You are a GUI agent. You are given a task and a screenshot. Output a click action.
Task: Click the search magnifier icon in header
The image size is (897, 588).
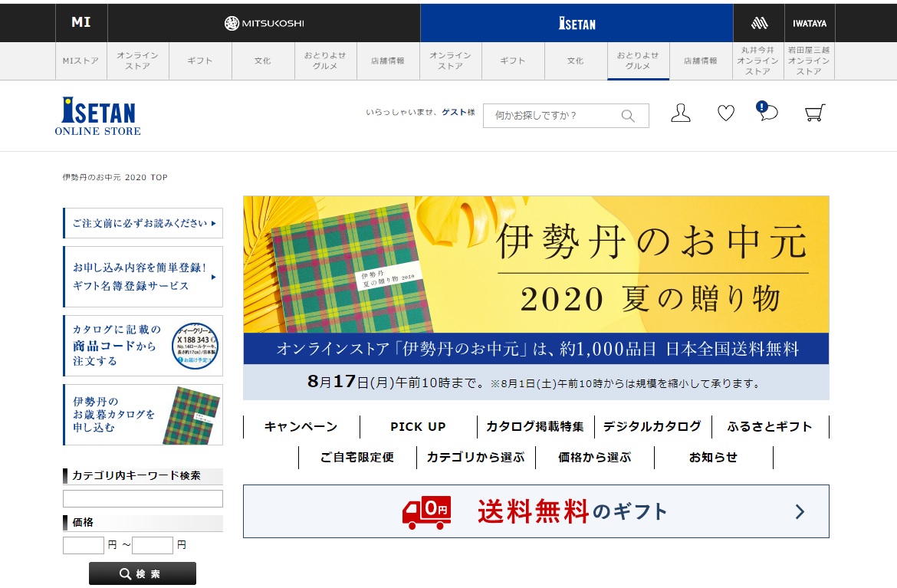coord(628,116)
